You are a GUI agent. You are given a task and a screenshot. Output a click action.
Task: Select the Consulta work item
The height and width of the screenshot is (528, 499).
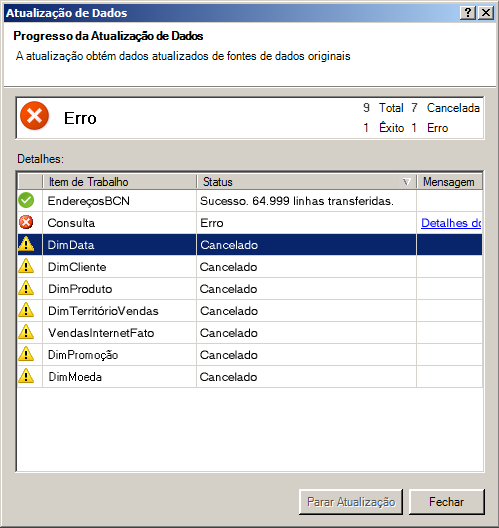click(71, 223)
